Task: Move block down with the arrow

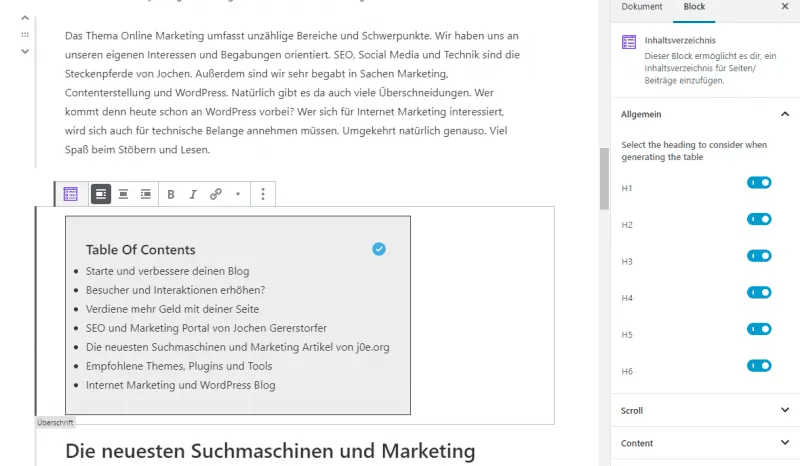Action: tap(24, 52)
